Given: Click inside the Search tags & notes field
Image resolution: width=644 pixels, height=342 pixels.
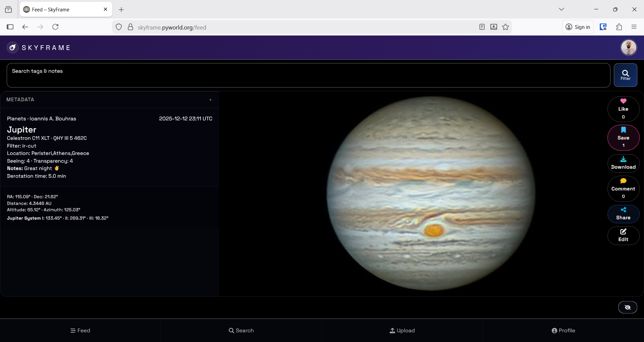Looking at the screenshot, I should tap(302, 74).
